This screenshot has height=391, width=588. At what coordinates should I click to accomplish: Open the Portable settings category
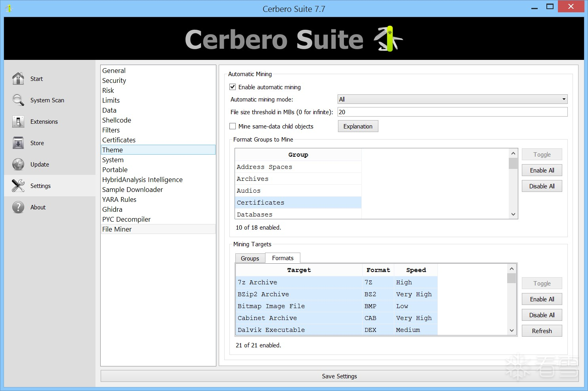[x=158, y=170]
